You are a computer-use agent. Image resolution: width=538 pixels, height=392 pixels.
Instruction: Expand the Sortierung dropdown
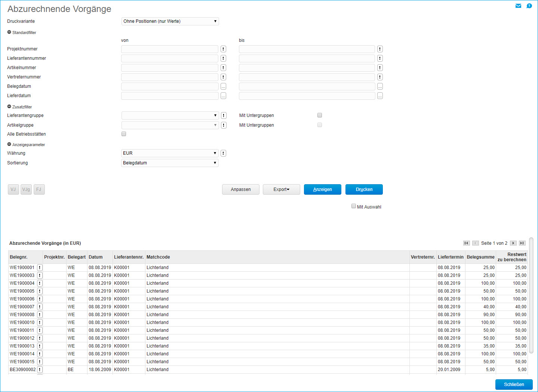click(x=170, y=163)
